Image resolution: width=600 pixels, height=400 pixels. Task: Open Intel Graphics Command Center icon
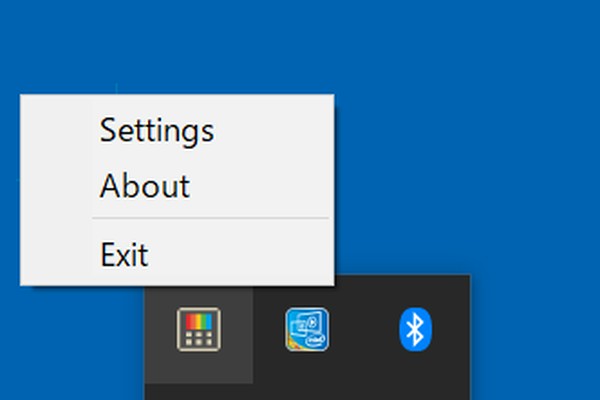(x=307, y=329)
